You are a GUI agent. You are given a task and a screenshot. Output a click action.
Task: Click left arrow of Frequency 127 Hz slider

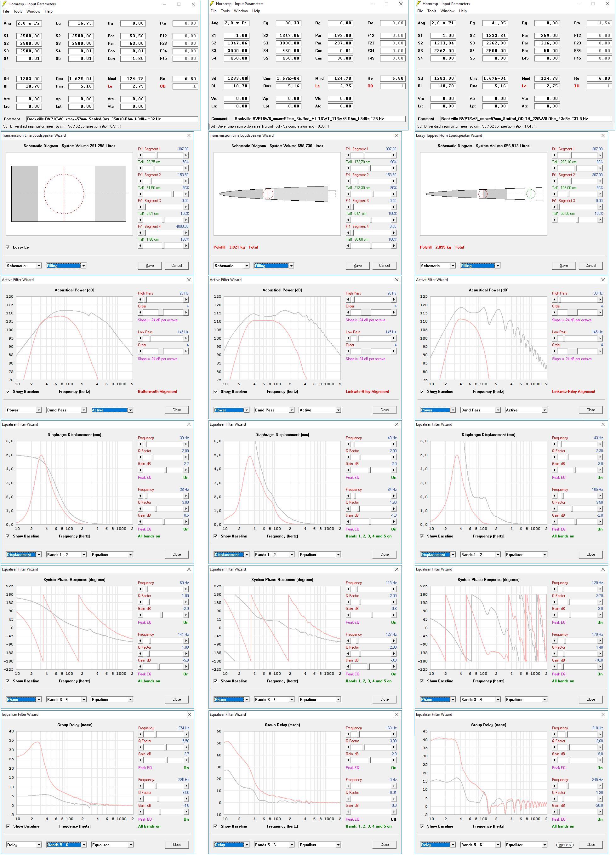[348, 640]
